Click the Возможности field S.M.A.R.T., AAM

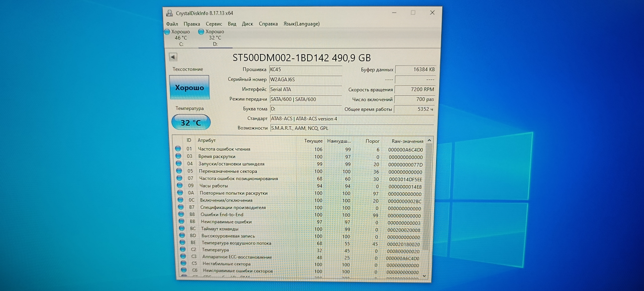point(352,128)
